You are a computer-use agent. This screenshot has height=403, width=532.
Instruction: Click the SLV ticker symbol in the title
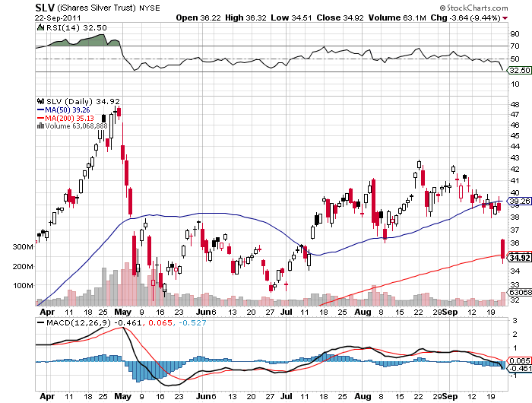pyautogui.click(x=45, y=7)
